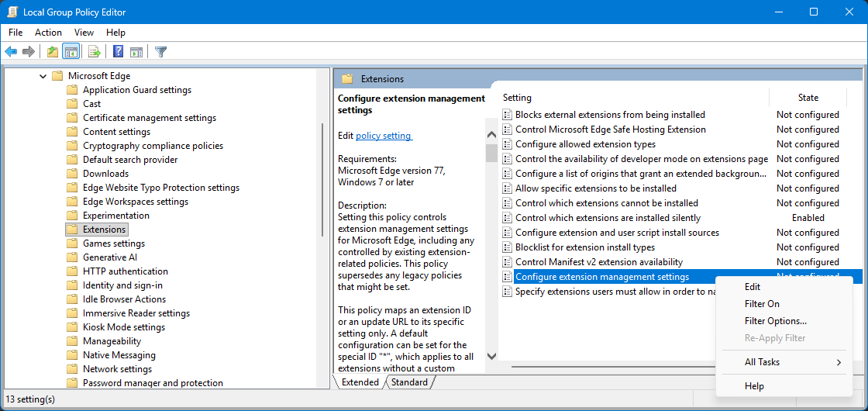This screenshot has height=411, width=868.
Task: Select Immersive Reader settings folder
Action: tap(136, 313)
